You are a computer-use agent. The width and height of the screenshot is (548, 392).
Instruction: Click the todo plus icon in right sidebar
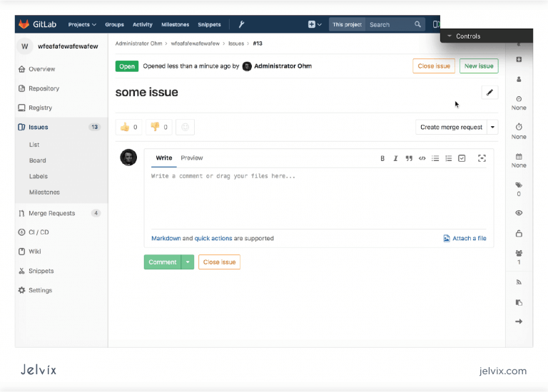(x=519, y=59)
